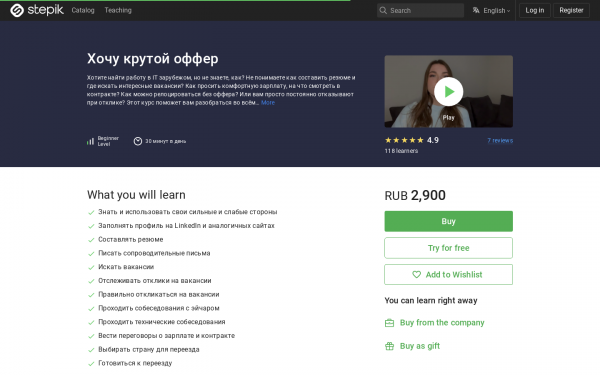Click the five-star rating icons
This screenshot has height=375, width=600.
[x=404, y=140]
